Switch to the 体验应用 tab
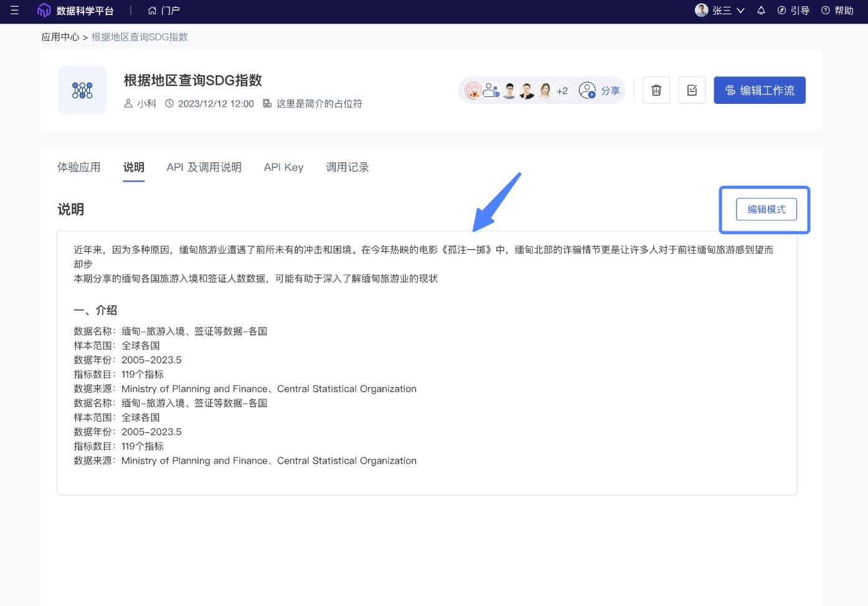This screenshot has width=868, height=606. point(79,167)
